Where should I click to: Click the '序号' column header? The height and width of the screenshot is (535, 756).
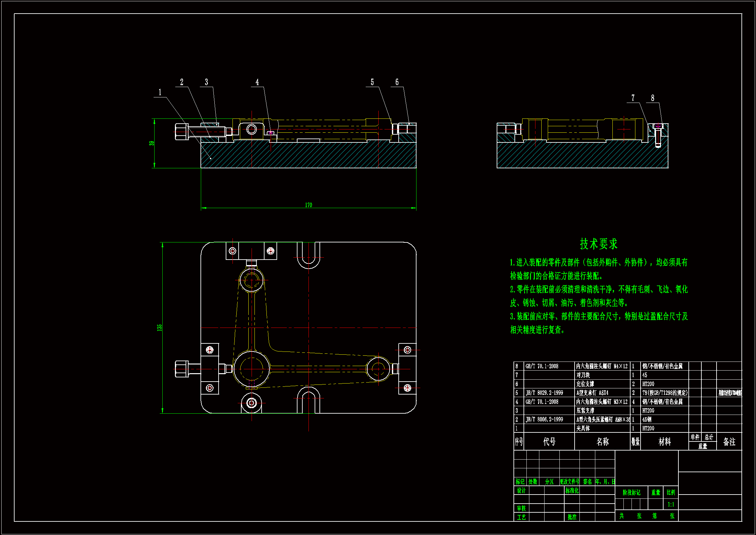click(x=519, y=442)
